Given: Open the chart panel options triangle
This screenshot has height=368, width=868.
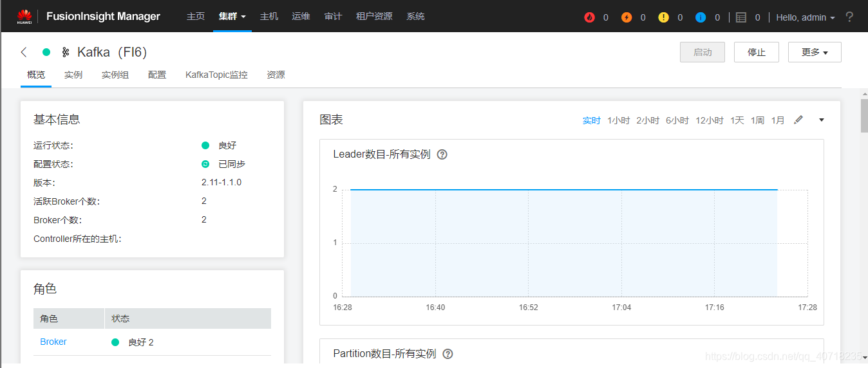Looking at the screenshot, I should click(822, 120).
